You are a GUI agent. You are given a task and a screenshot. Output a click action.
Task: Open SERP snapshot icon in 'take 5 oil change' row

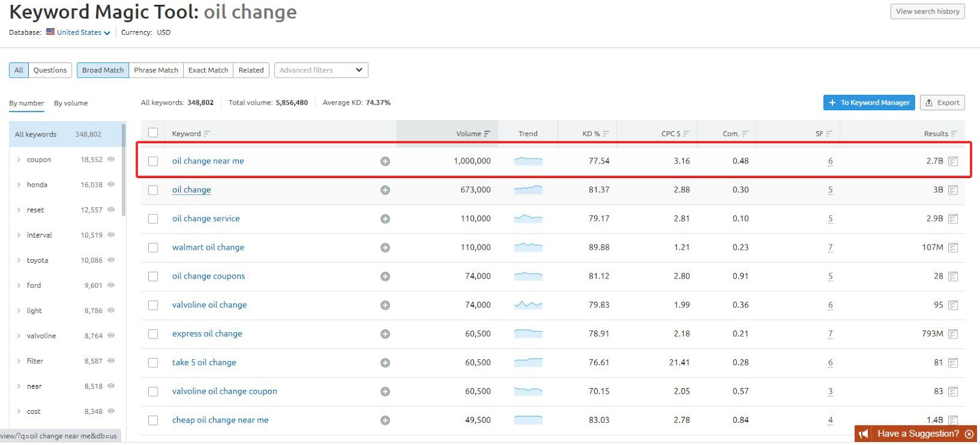pos(953,363)
